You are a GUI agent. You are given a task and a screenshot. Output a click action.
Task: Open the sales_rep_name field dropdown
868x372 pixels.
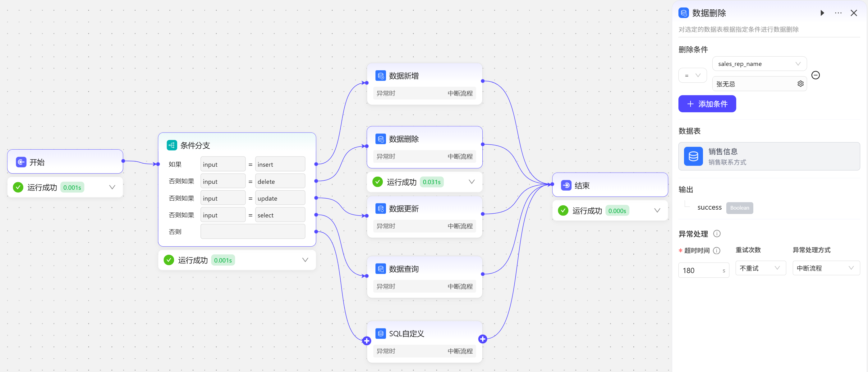[x=759, y=64]
